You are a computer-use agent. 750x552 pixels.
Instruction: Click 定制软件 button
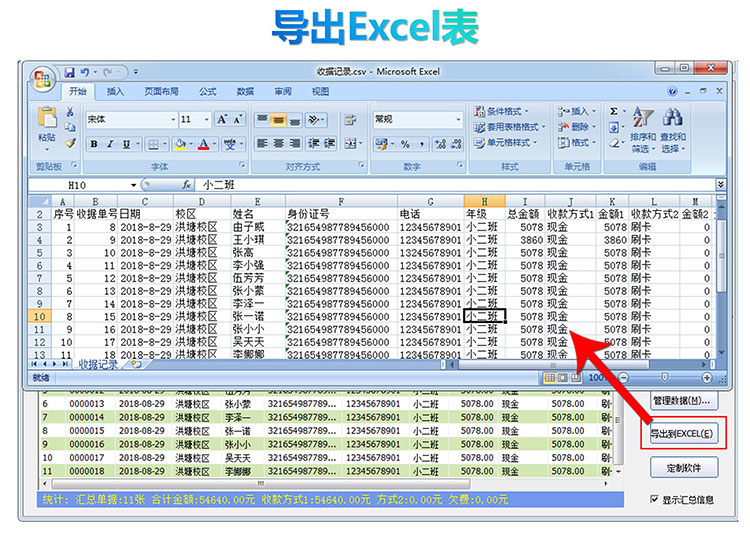pos(684,468)
